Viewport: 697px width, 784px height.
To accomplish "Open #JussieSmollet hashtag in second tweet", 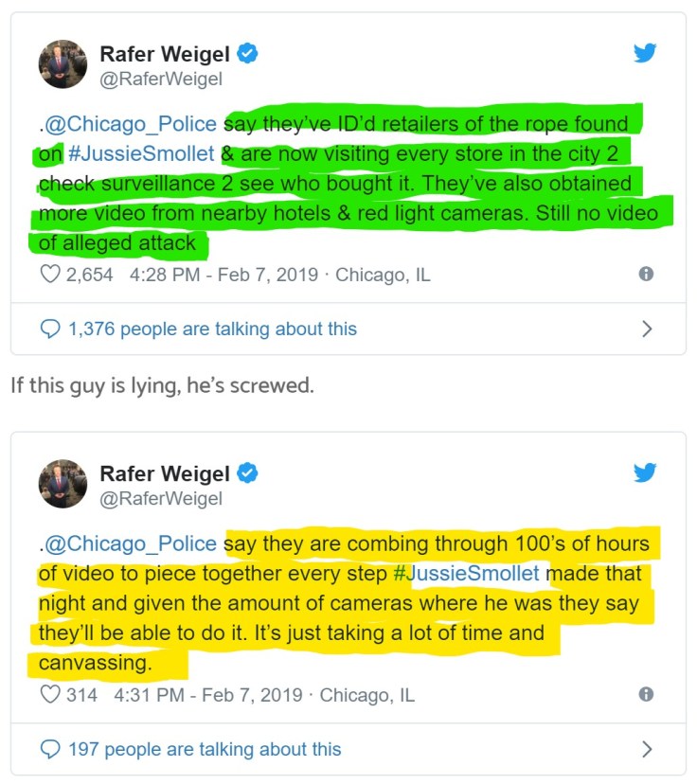I will tap(467, 573).
